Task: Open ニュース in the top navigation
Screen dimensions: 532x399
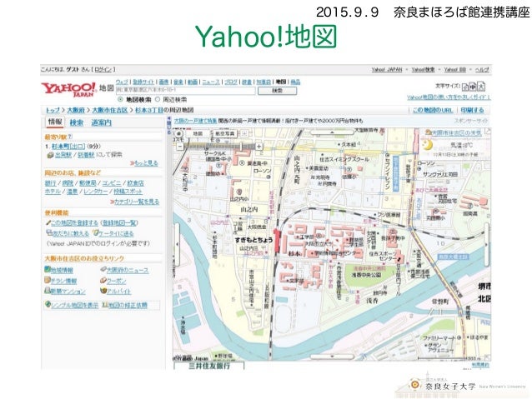Action: pyautogui.click(x=211, y=82)
